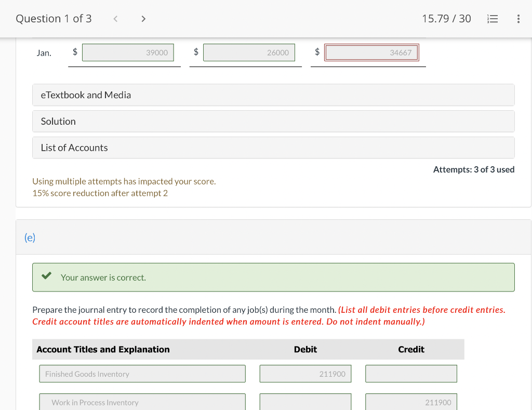Expand the List of Accounts section
The image size is (532, 410).
(x=273, y=148)
